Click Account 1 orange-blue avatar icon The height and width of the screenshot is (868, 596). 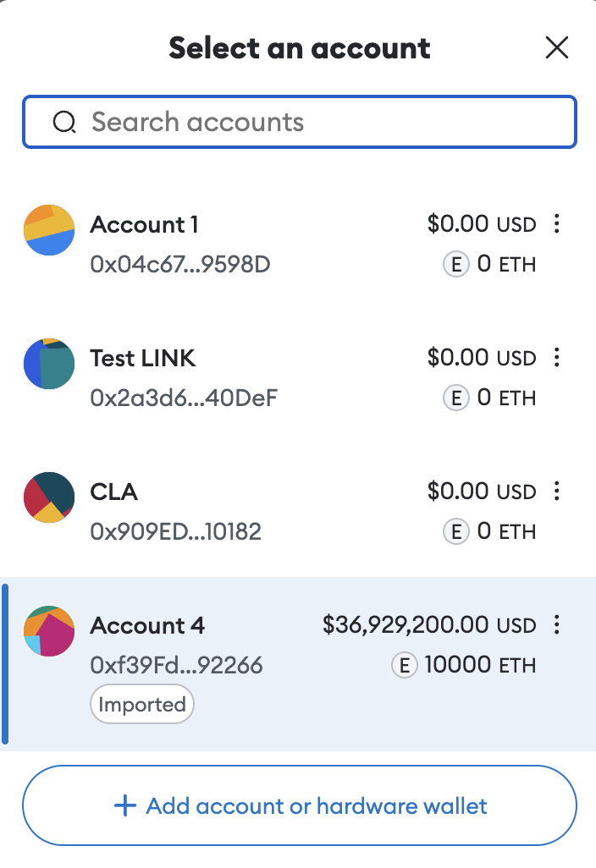tap(49, 230)
